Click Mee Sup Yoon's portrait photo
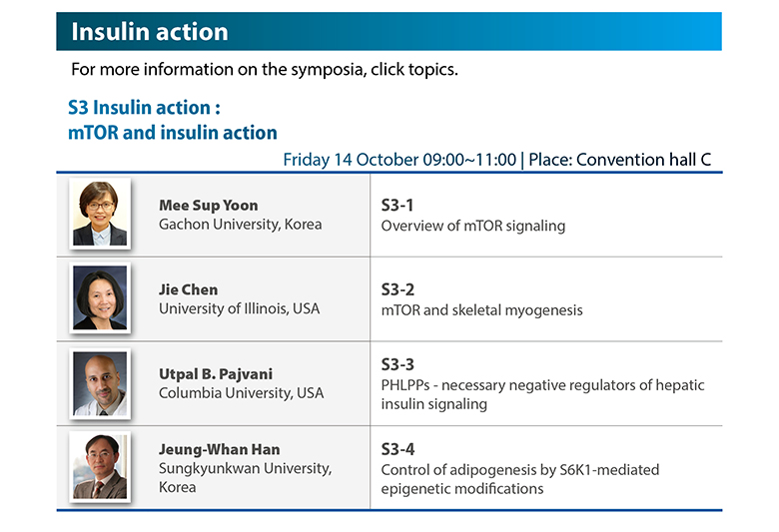779x532 pixels. coord(100,214)
